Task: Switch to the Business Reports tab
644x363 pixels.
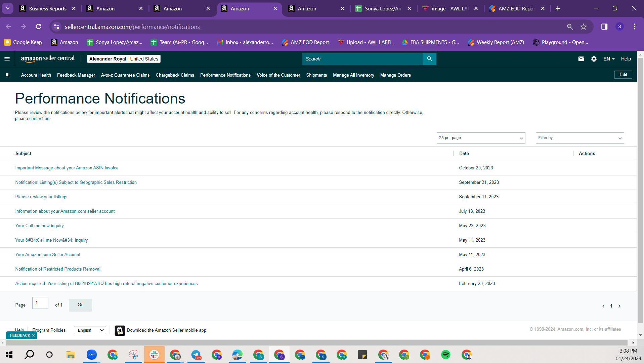Action: pos(48,8)
